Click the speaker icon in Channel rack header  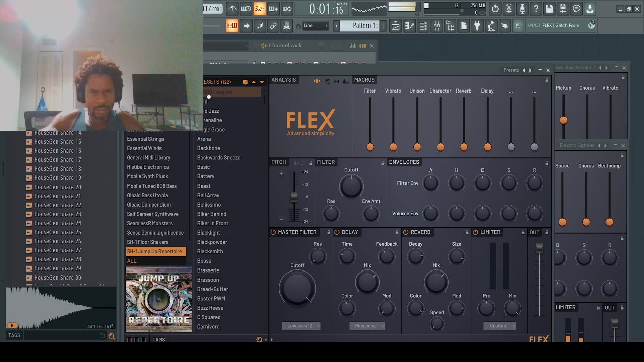[263, 46]
